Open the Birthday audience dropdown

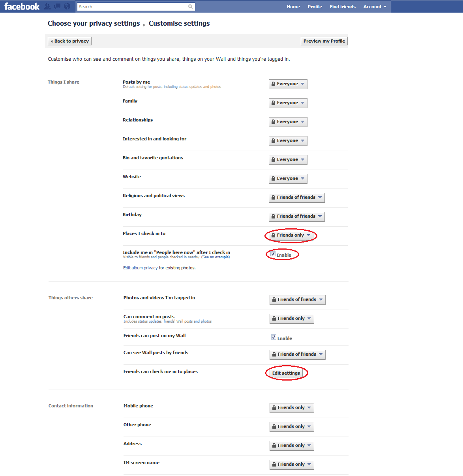[x=297, y=217]
